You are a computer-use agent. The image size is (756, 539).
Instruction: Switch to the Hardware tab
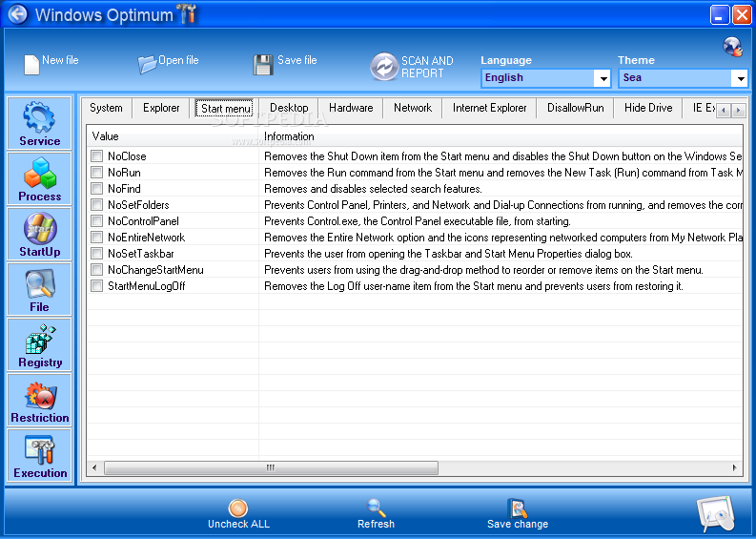coord(351,108)
